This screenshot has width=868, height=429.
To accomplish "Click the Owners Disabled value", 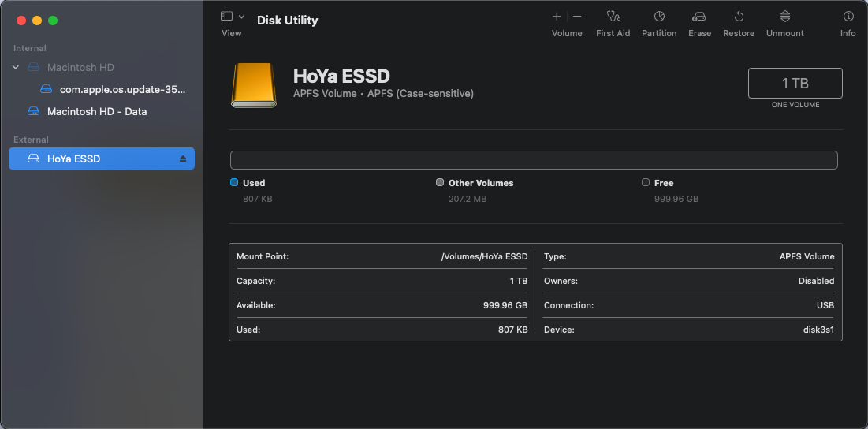I will (817, 281).
